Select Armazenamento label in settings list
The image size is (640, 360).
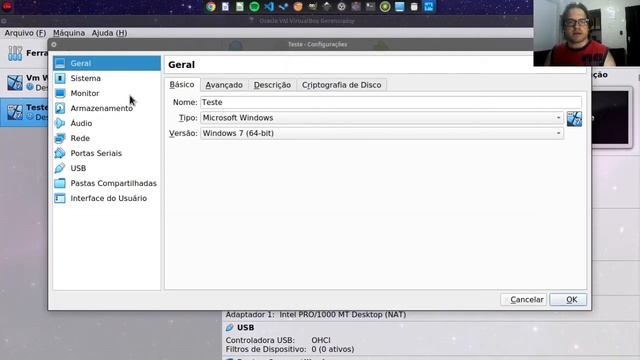(x=102, y=108)
